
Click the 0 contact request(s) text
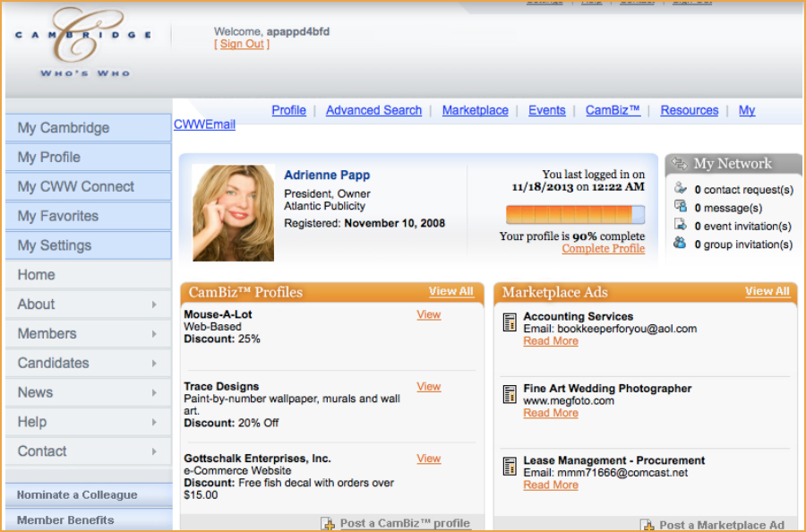tap(744, 190)
